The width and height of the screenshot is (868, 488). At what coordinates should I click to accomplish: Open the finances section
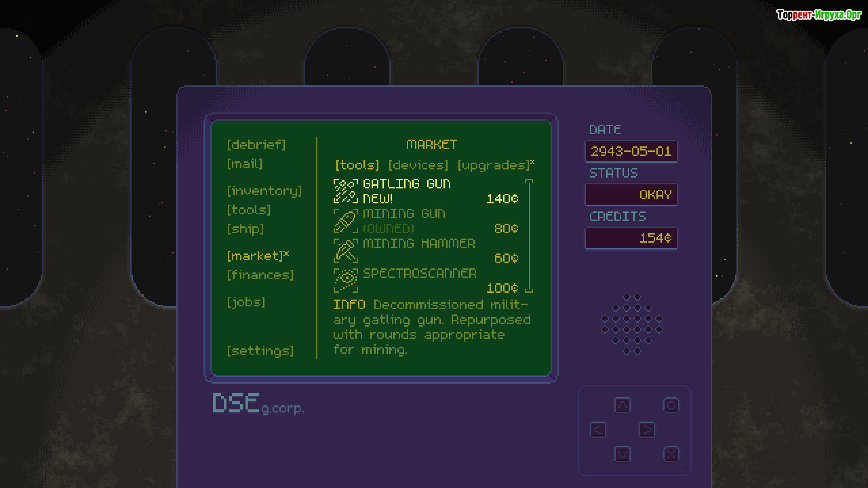(x=260, y=275)
